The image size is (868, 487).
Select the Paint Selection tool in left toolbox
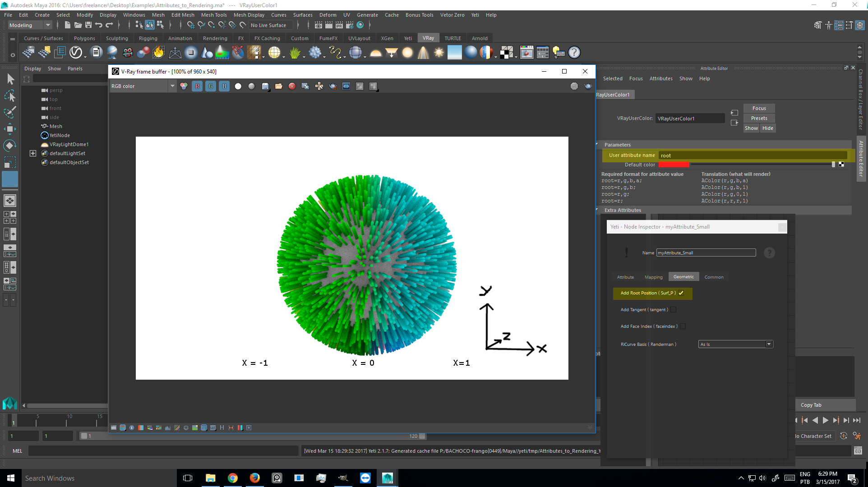[10, 112]
